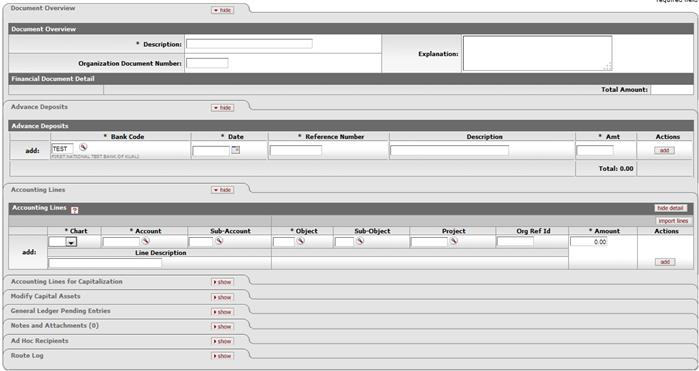The width and height of the screenshot is (699, 371).
Task: Collapse the Advance Deposits tab with hide
Action: (x=222, y=108)
